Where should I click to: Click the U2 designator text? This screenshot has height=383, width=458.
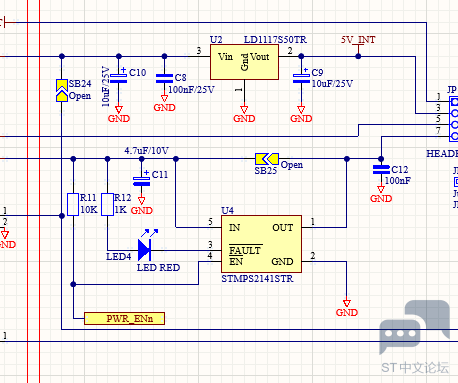(216, 40)
